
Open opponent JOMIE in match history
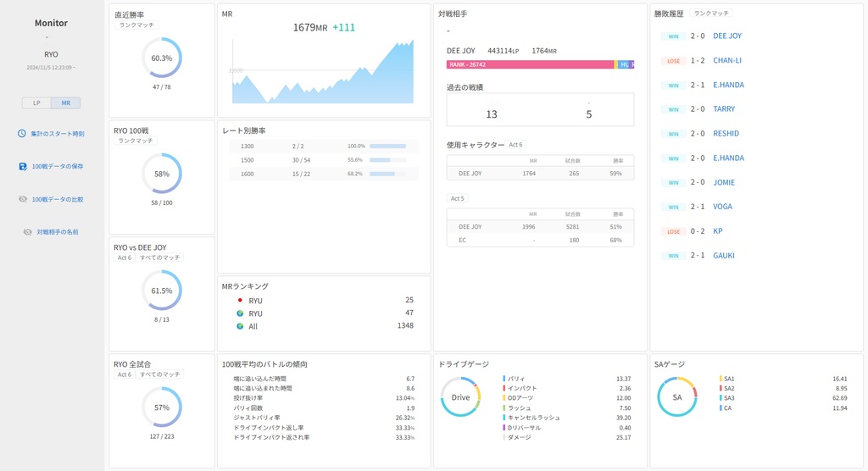[x=724, y=182]
